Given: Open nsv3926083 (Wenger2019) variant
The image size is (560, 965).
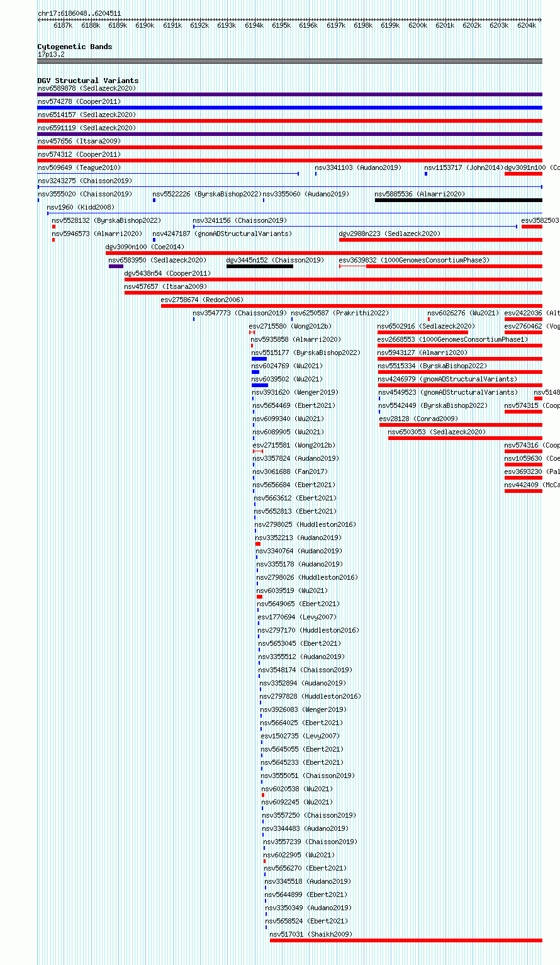Looking at the screenshot, I should pyautogui.click(x=303, y=710).
